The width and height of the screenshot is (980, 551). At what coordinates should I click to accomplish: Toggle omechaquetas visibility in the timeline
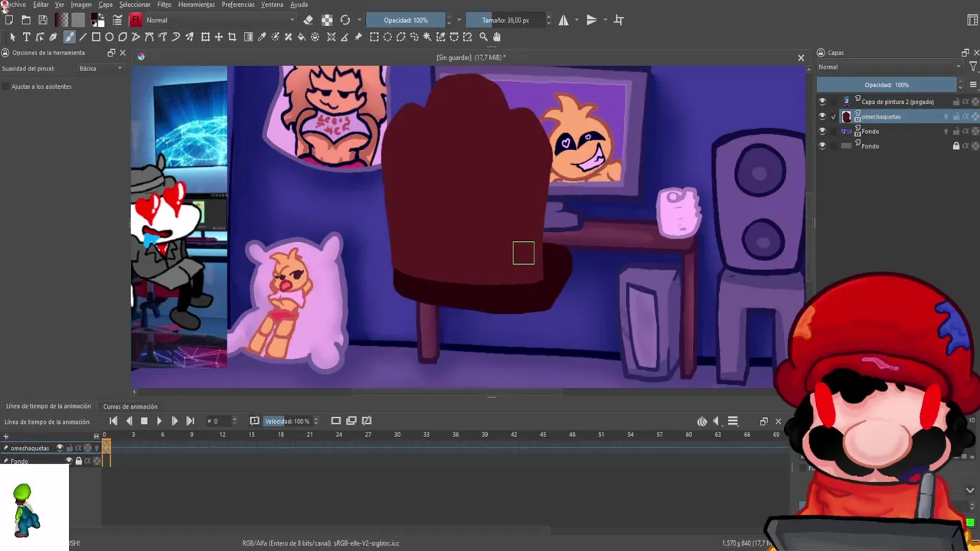pyautogui.click(x=60, y=448)
